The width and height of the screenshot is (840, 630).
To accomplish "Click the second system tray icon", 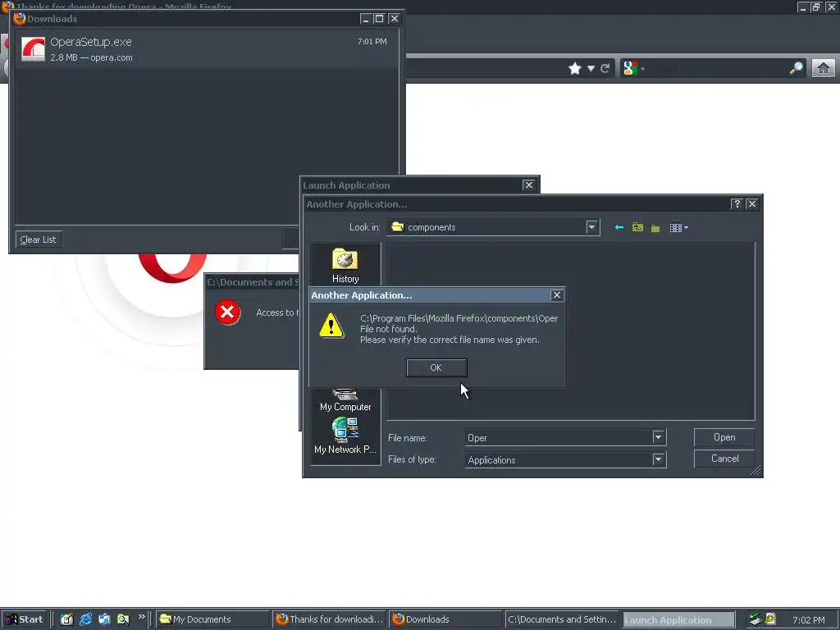I will [x=770, y=619].
